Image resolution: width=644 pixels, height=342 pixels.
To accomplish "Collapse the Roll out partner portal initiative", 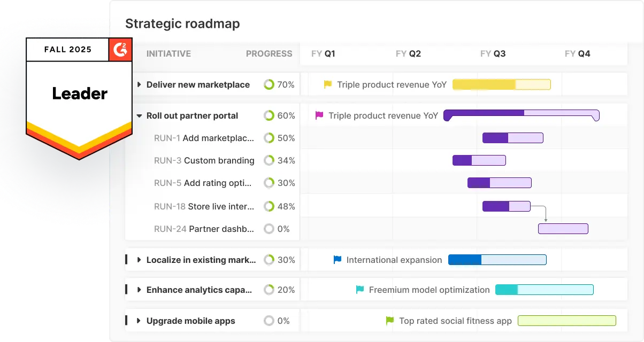I will point(139,115).
